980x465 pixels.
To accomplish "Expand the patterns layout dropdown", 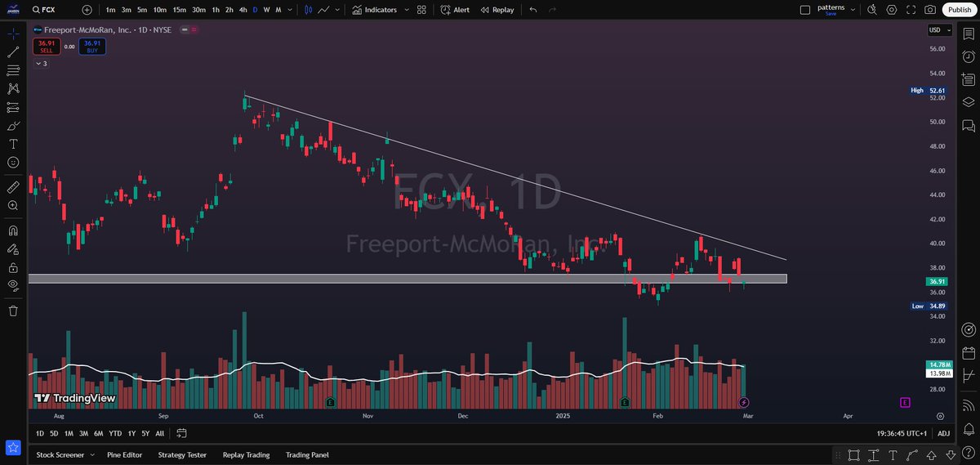I will (853, 10).
